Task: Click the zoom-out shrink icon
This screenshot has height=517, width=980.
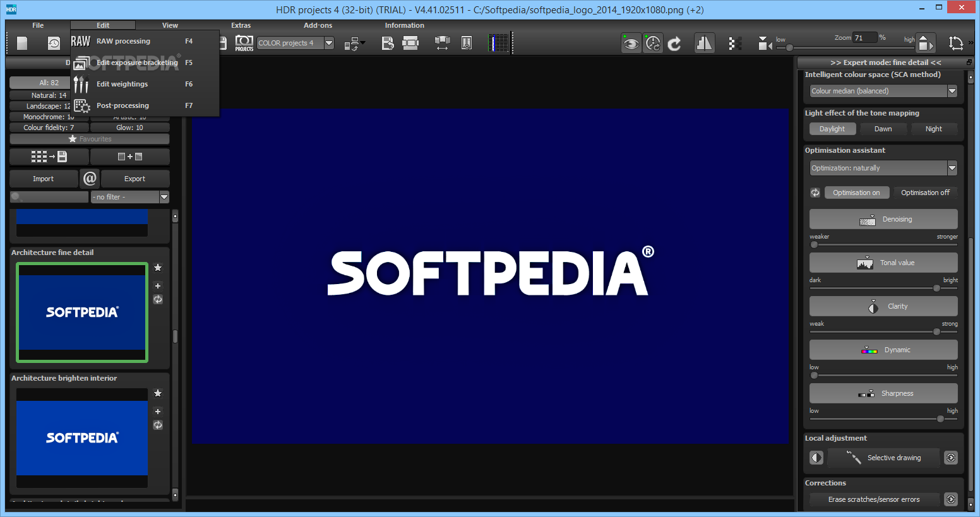Action: click(765, 44)
